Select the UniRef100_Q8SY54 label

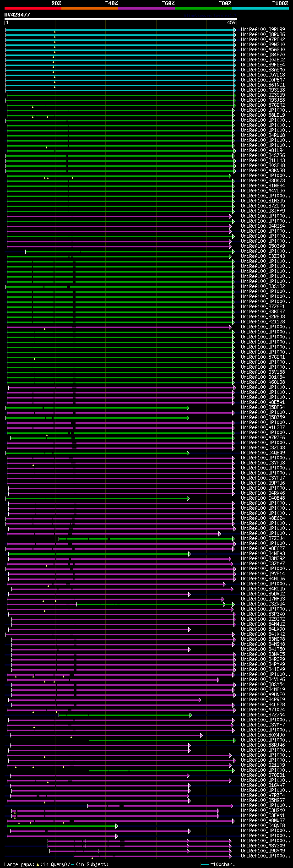click(263, 685)
